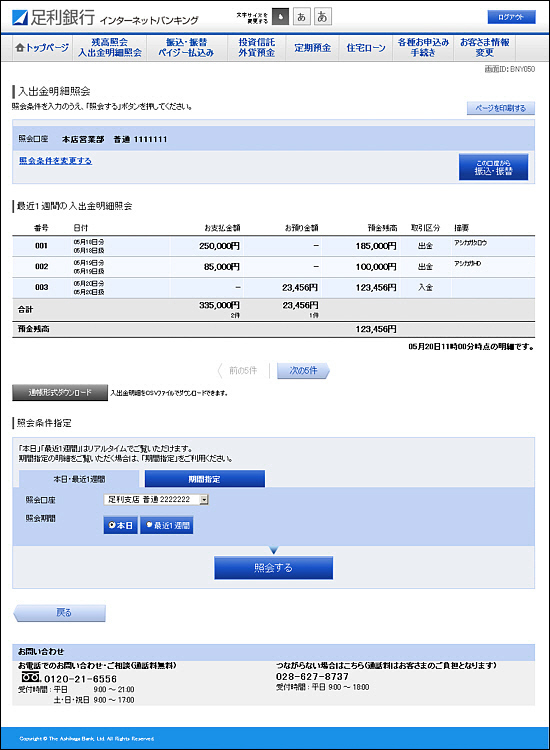Image resolution: width=550 pixels, height=750 pixels.
Task: Click the 次の5件 next arrow
Action: (303, 370)
